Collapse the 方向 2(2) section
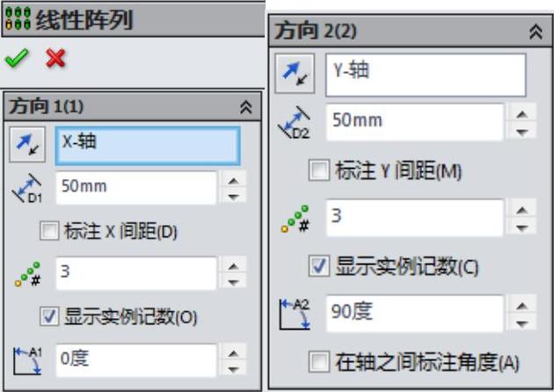This screenshot has height=392, width=554. [536, 32]
